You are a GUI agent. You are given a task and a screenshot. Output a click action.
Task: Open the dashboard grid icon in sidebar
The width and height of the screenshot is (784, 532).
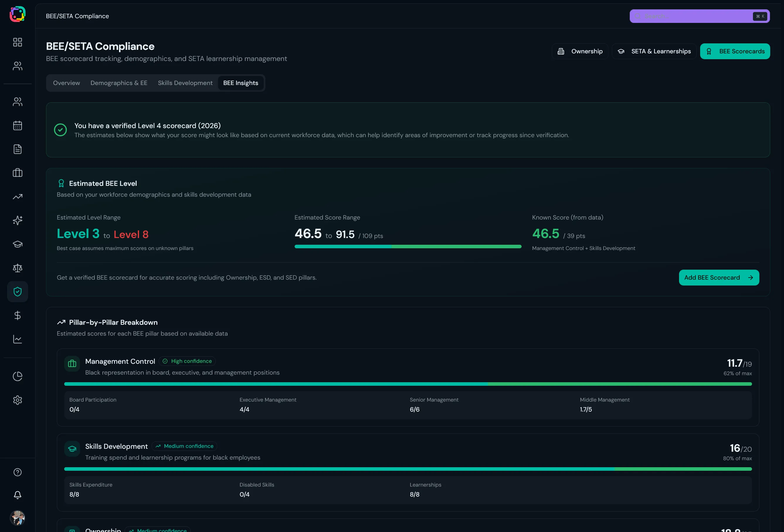coord(18,42)
